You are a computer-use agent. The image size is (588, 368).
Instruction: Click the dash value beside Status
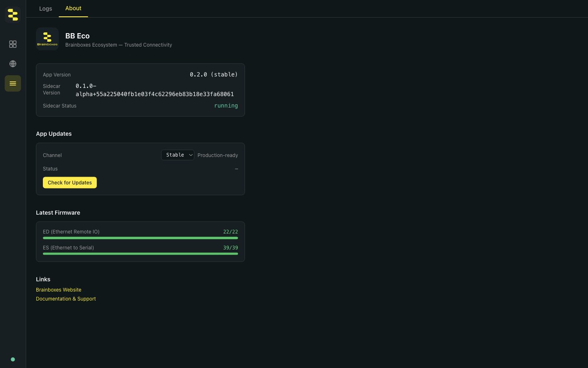coord(236,169)
